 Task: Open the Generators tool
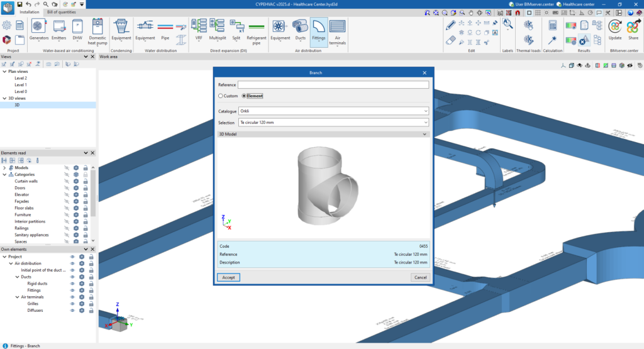point(38,30)
